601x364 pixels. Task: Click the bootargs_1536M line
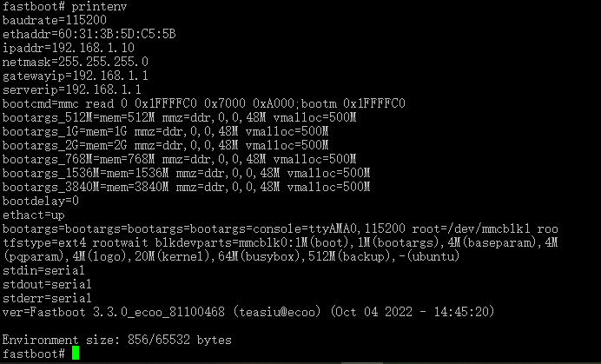point(186,173)
